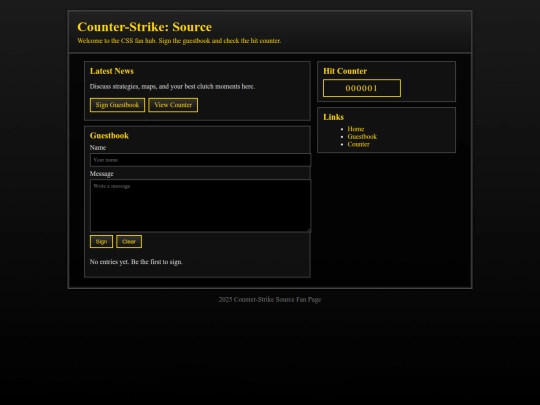This screenshot has height=405, width=540.
Task: Grab the message textarea resize handle
Action: point(309,230)
